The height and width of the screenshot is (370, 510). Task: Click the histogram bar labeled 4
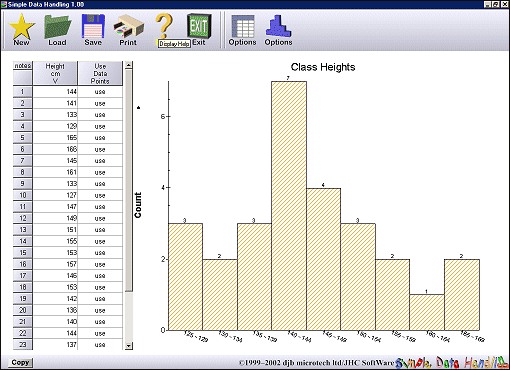tap(323, 259)
